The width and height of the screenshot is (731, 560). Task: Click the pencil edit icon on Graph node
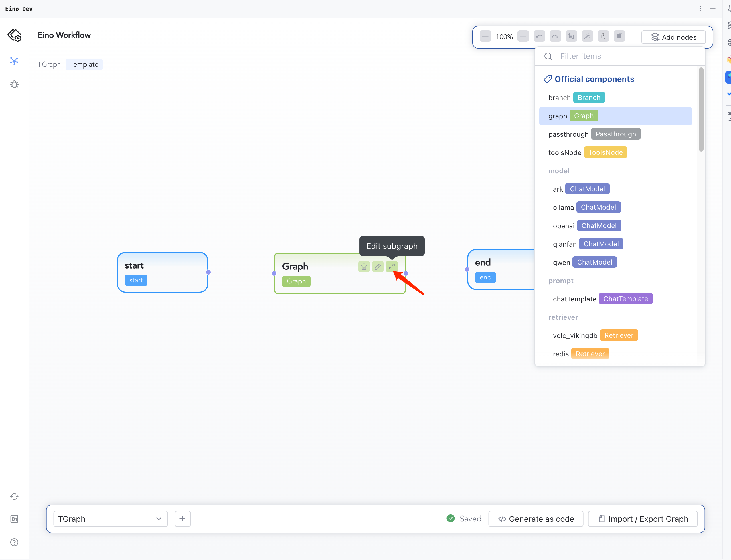pyautogui.click(x=378, y=267)
